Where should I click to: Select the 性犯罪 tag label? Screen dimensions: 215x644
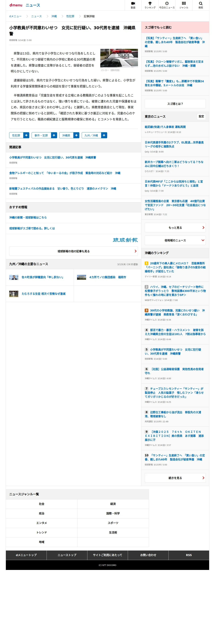[x=16, y=135]
